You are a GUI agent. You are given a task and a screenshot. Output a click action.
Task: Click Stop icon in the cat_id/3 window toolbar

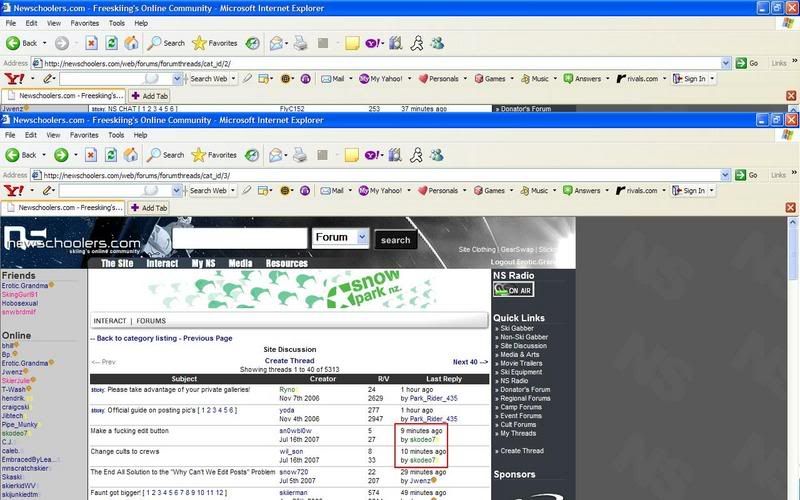coord(91,155)
